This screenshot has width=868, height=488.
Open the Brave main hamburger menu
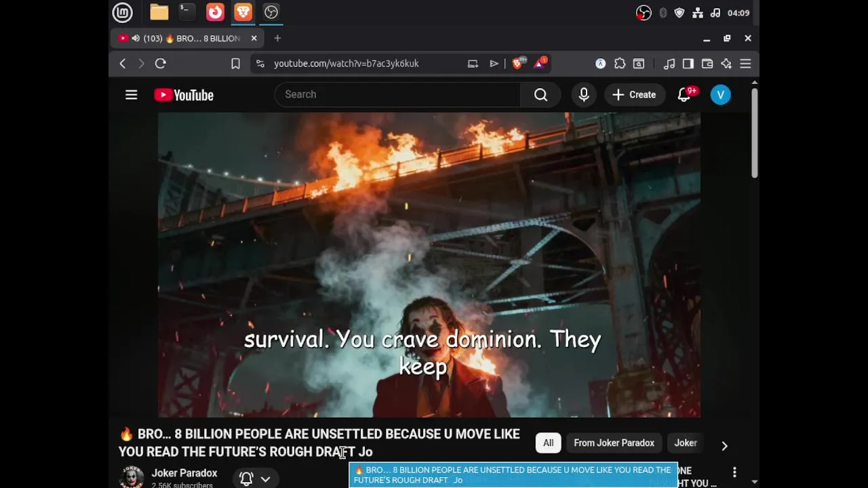(x=745, y=64)
